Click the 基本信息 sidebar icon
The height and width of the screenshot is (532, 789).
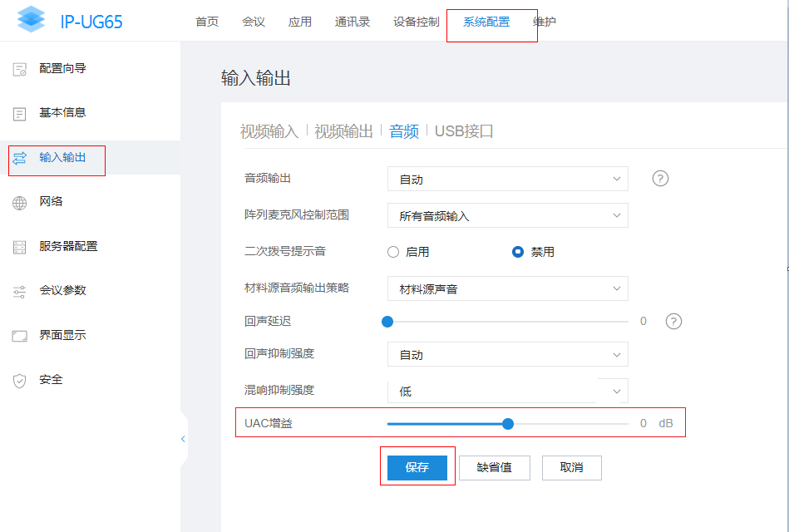pos(20,114)
